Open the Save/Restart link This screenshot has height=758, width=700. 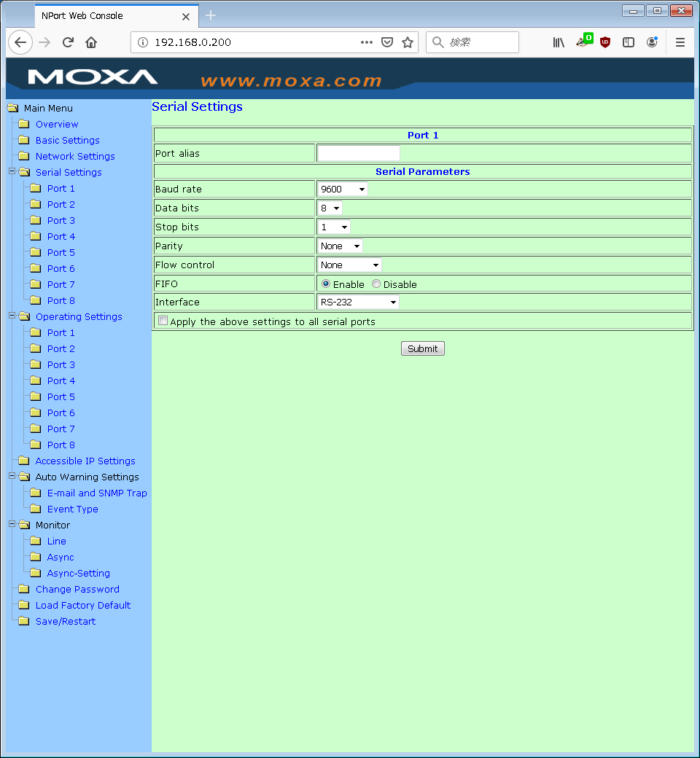pos(66,621)
